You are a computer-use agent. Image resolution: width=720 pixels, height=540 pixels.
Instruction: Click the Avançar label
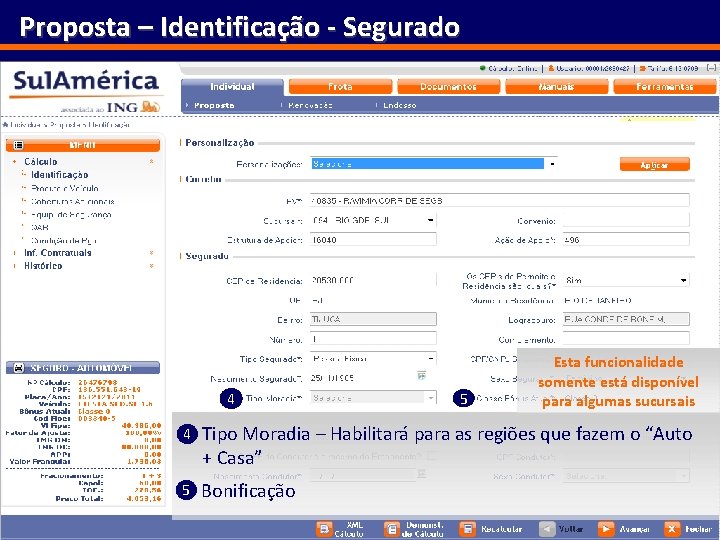[635, 529]
